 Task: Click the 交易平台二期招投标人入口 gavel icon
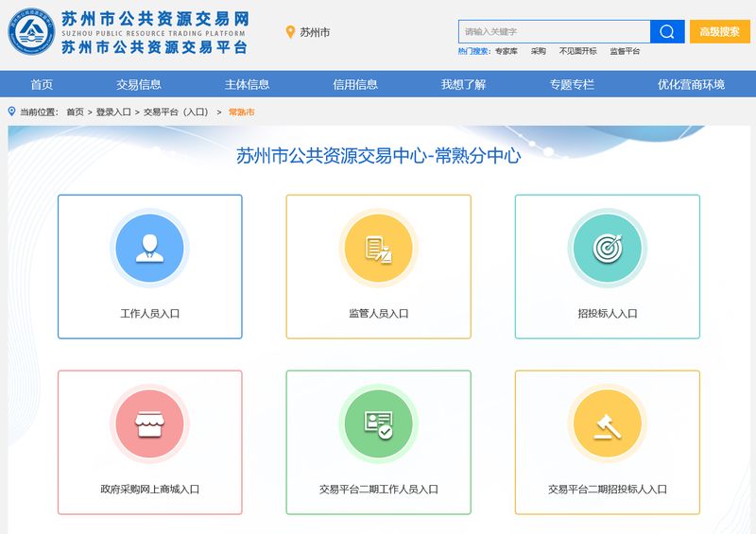point(607,424)
